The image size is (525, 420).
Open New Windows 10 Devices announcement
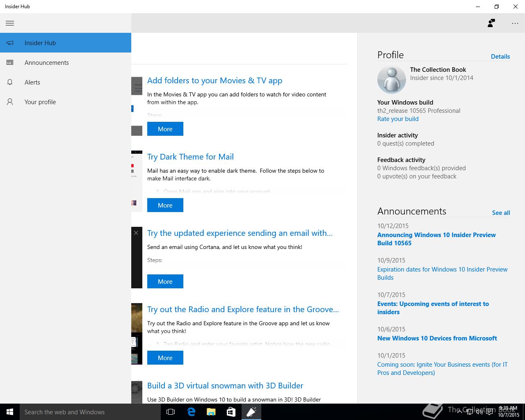click(x=437, y=338)
